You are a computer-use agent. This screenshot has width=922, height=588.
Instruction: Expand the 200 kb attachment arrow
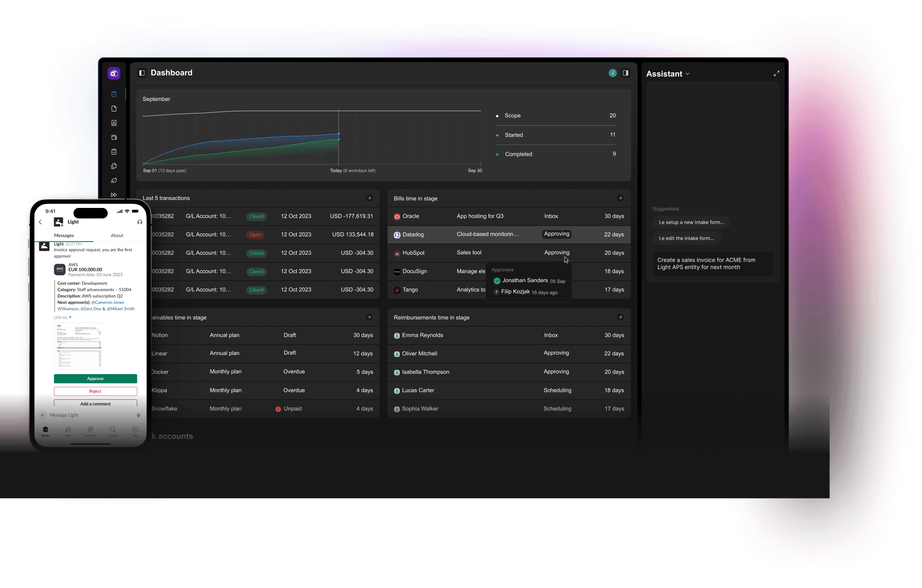coord(70,317)
